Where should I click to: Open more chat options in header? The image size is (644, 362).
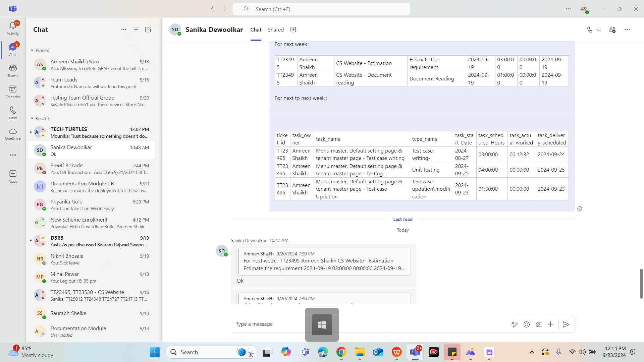coord(627,29)
